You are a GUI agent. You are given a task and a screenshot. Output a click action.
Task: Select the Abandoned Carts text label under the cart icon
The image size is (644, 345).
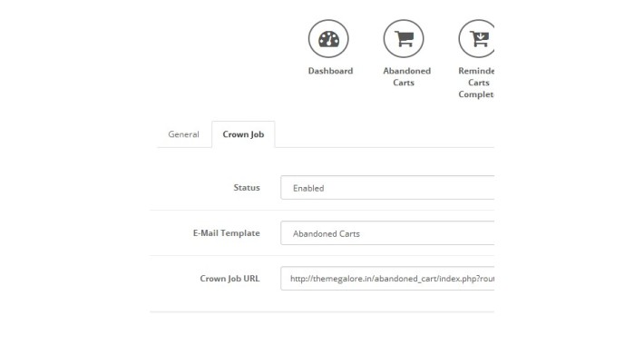[x=406, y=76]
